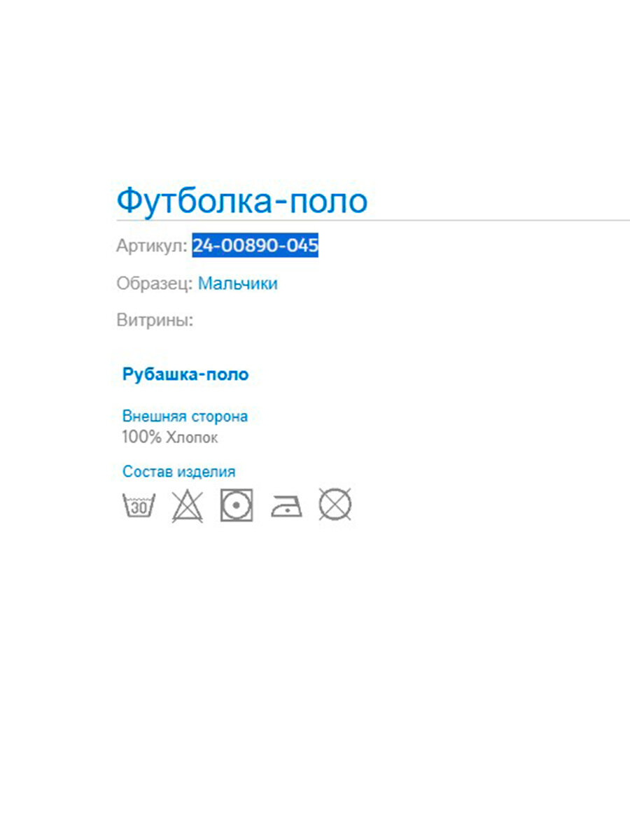Click the Артикул label

tap(152, 246)
